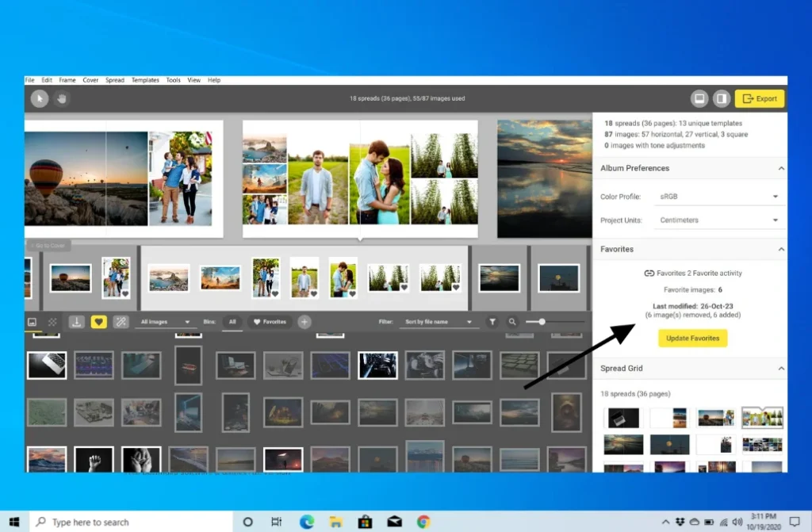Image resolution: width=812 pixels, height=532 pixels.
Task: Open the Color Profile dropdown
Action: pyautogui.click(x=718, y=196)
